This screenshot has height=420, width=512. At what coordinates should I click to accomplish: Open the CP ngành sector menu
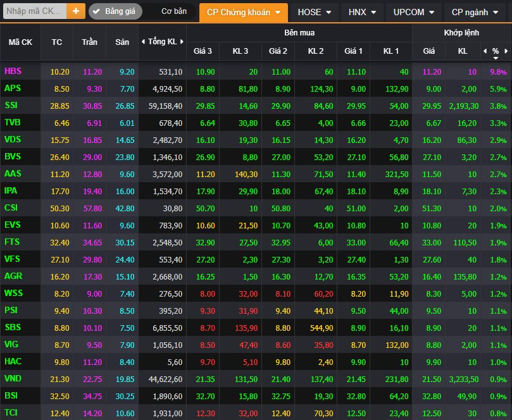[474, 11]
